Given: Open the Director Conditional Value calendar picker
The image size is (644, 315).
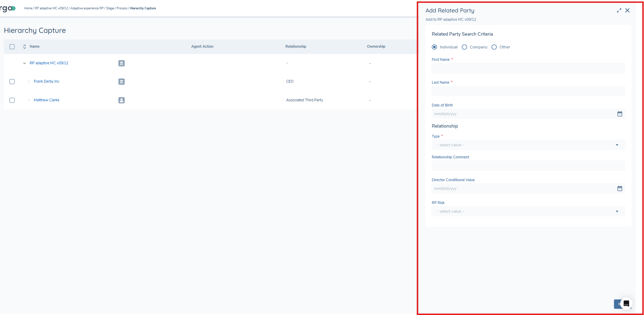Looking at the screenshot, I should [619, 188].
